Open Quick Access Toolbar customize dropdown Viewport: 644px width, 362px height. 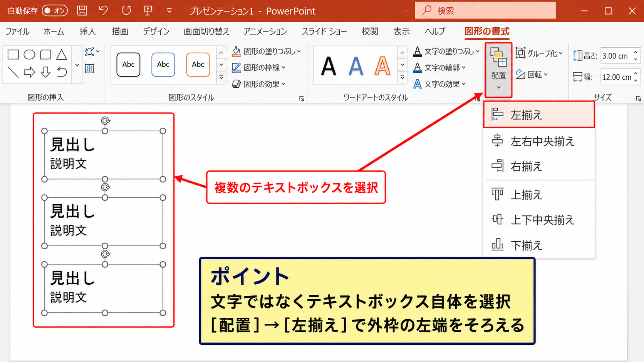point(169,11)
